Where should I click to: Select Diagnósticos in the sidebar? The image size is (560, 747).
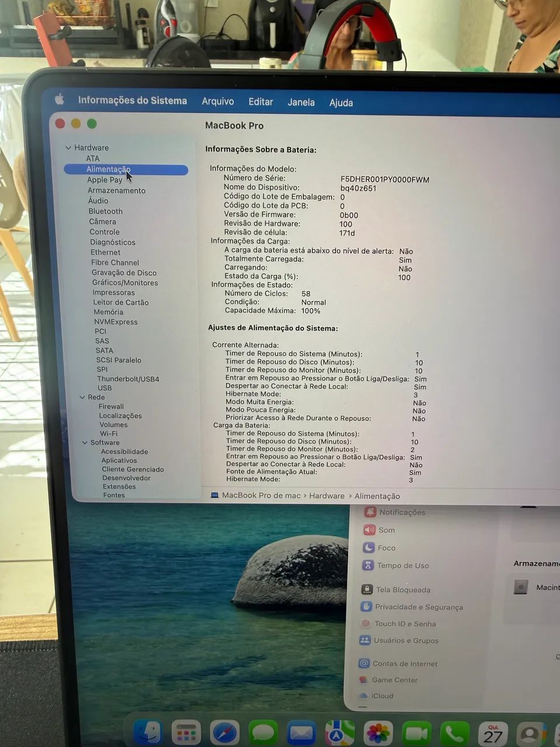click(x=113, y=242)
